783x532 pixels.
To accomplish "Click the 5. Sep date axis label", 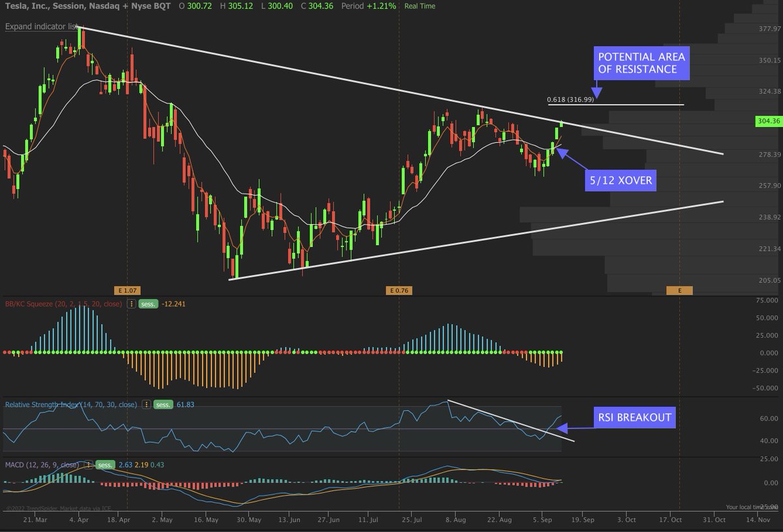I will (x=542, y=520).
